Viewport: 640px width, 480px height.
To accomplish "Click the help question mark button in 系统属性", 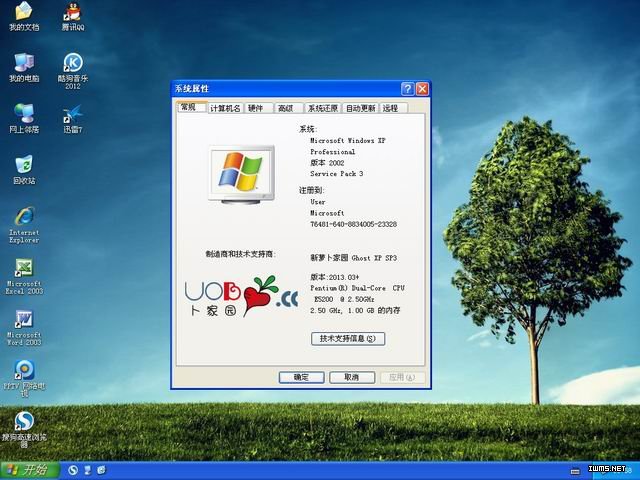I will tap(407, 89).
